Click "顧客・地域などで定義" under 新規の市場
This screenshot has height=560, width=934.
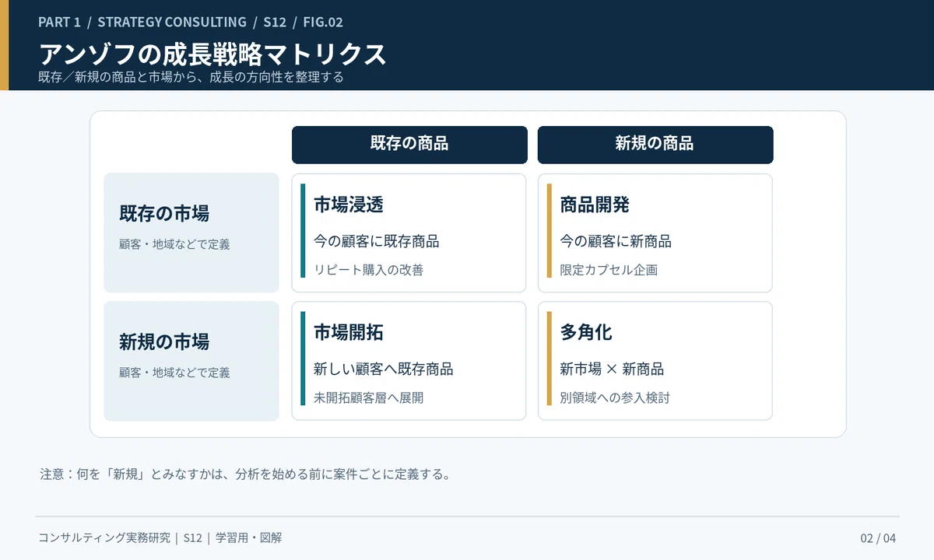point(174,373)
